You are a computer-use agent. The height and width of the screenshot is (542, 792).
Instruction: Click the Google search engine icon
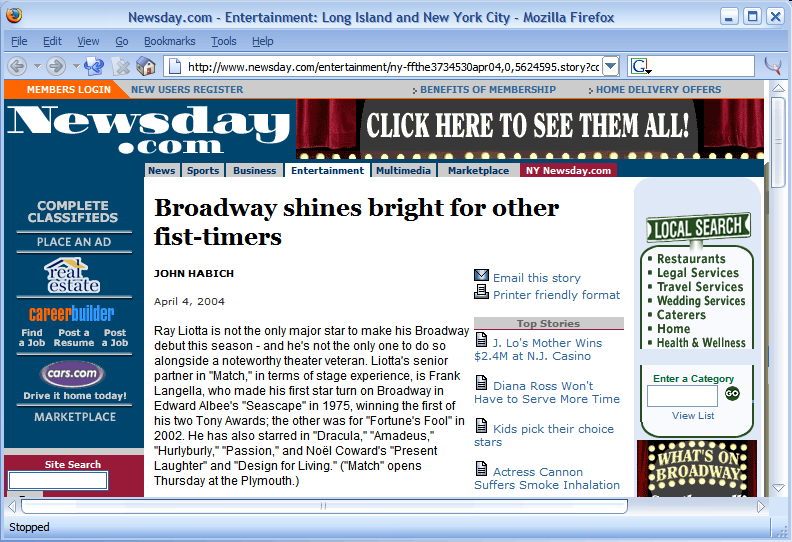[639, 66]
